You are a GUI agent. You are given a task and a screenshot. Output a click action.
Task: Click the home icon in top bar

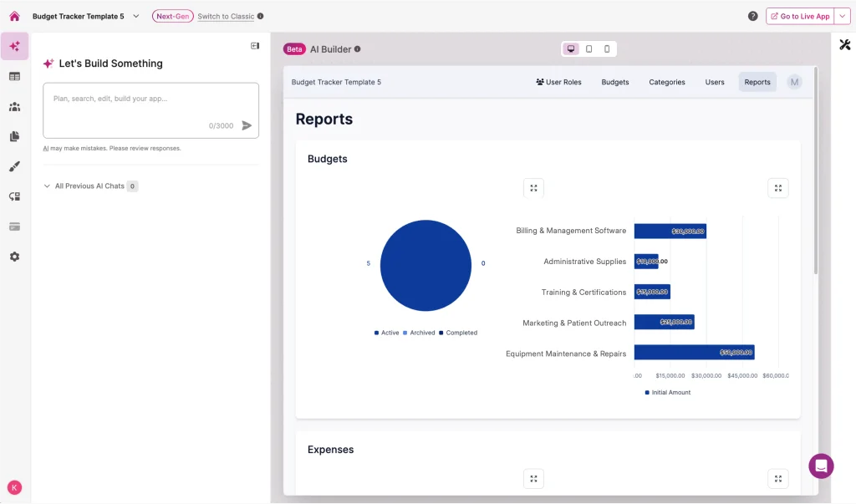pyautogui.click(x=14, y=16)
